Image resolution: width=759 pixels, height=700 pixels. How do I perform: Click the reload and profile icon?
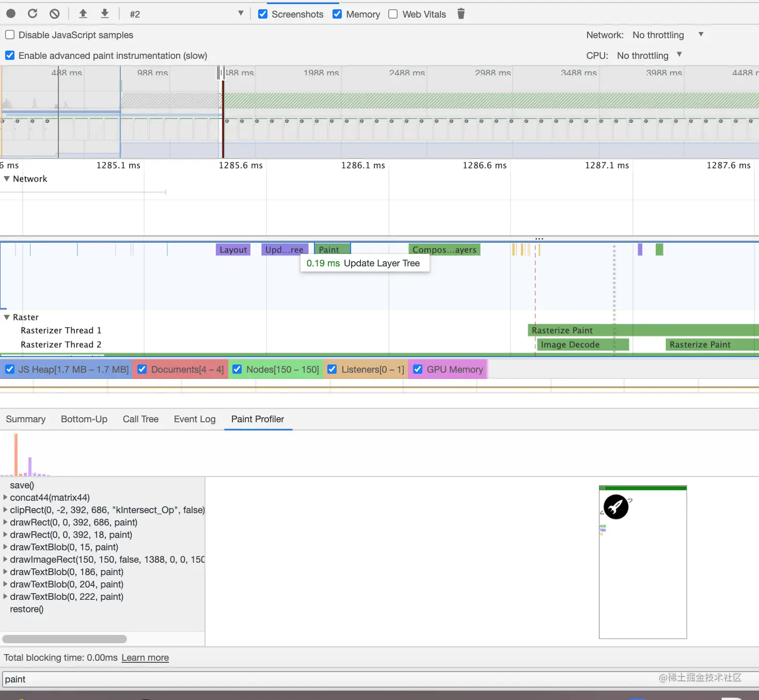pos(33,14)
